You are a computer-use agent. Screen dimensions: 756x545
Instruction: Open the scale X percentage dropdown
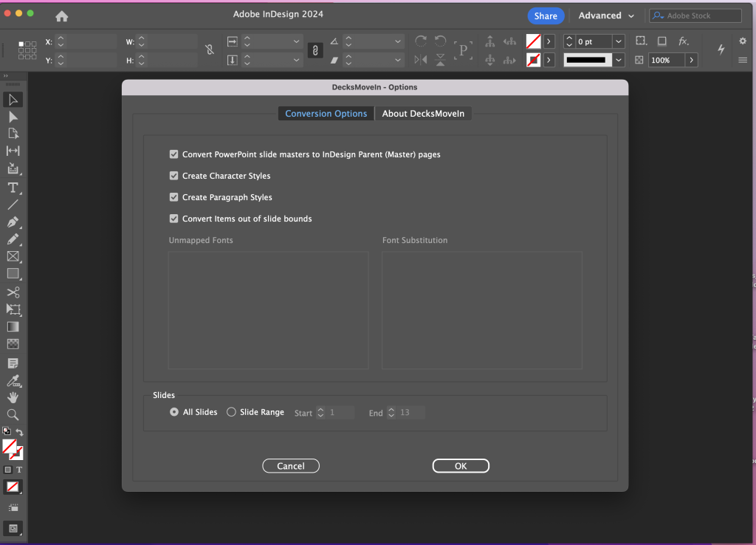coord(297,42)
